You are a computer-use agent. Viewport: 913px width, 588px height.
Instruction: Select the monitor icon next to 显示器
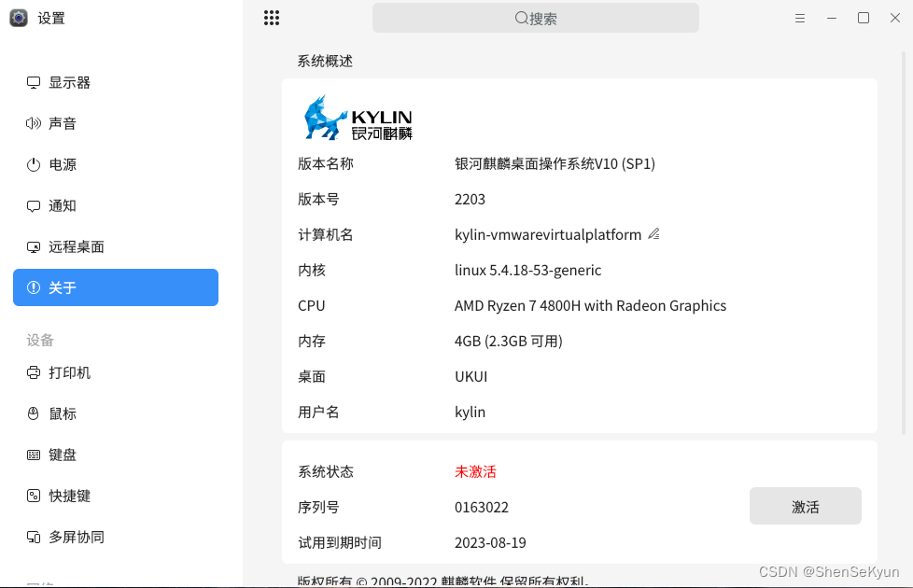34,83
